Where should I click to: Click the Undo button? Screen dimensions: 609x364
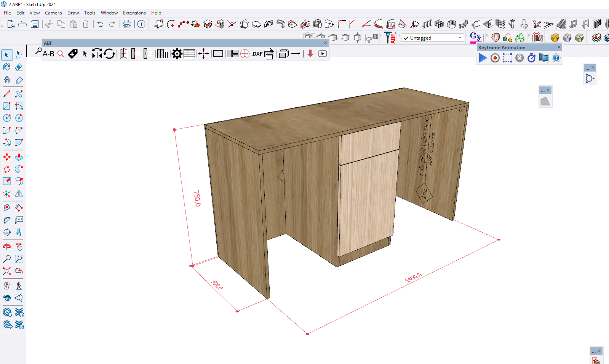pos(100,24)
